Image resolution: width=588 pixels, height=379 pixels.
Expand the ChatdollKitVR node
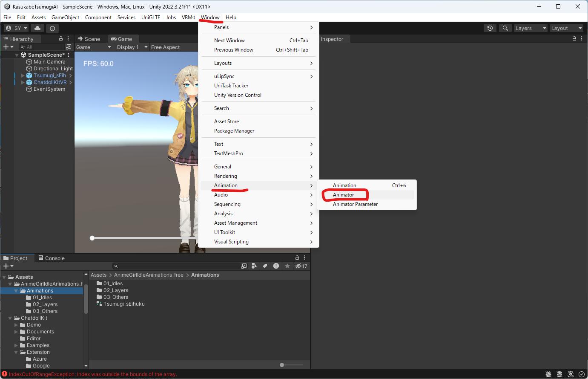23,82
